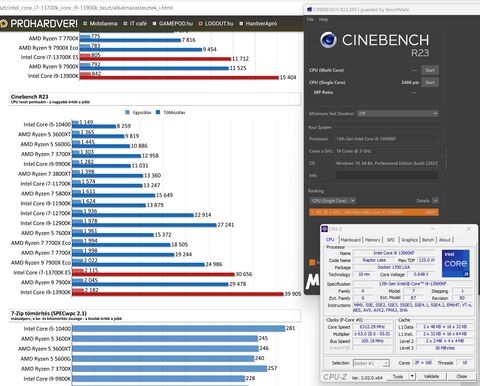
Task: Close the CPU-Z window with X
Action: (x=469, y=229)
